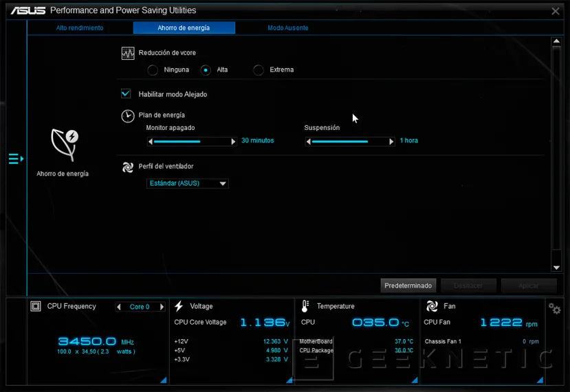Click the Aplicar button

click(x=529, y=285)
